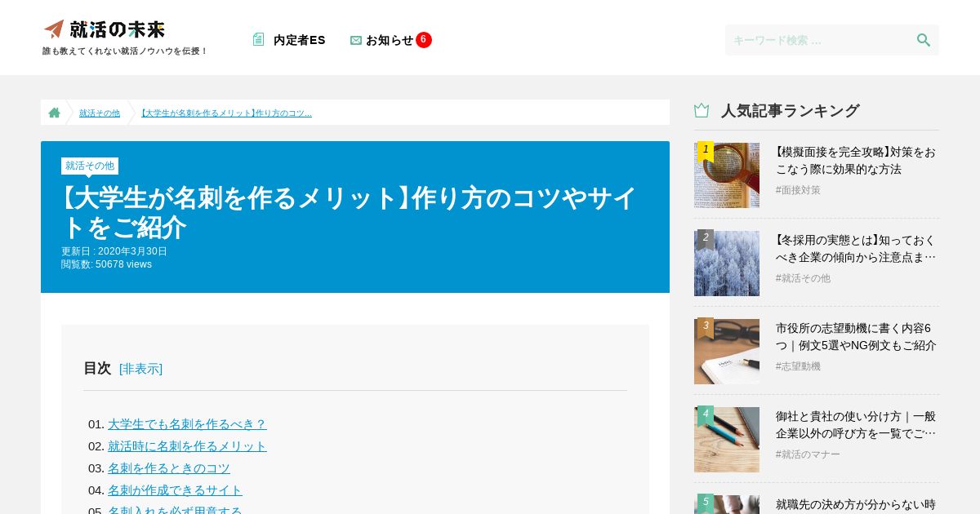
Task: Open the 【模擬面接を完全攻略】 ranking article
Action: point(856,161)
